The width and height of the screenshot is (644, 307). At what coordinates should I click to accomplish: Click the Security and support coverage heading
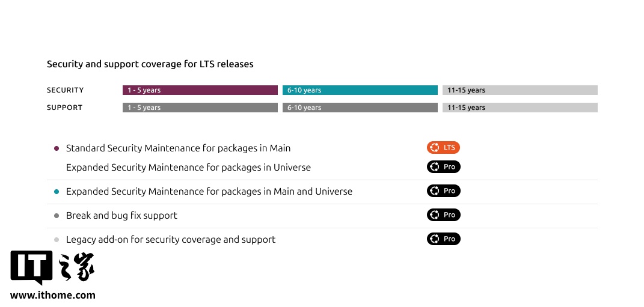coord(150,64)
